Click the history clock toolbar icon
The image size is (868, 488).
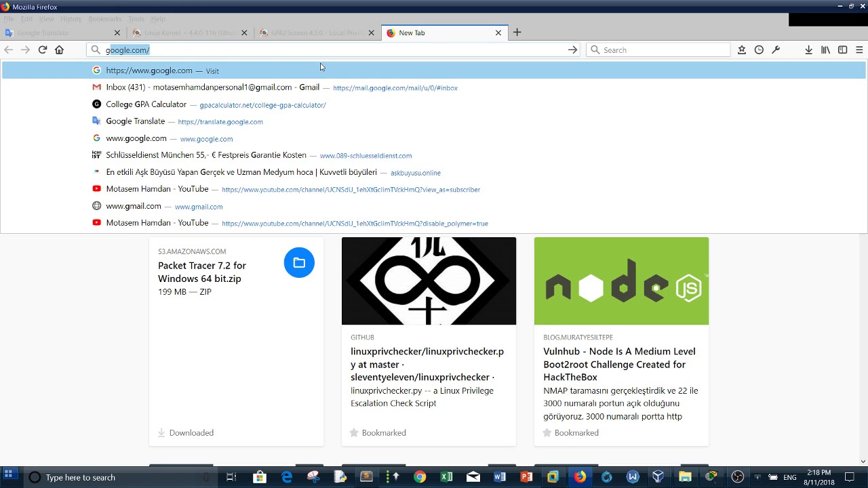(x=759, y=49)
